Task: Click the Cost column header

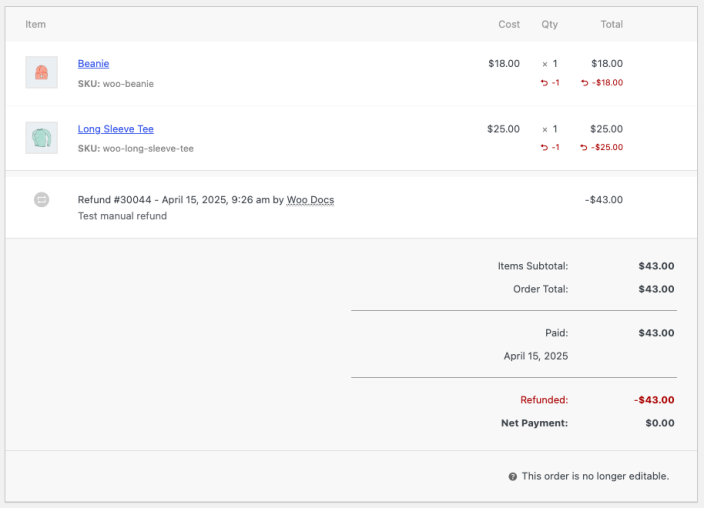Action: point(509,24)
